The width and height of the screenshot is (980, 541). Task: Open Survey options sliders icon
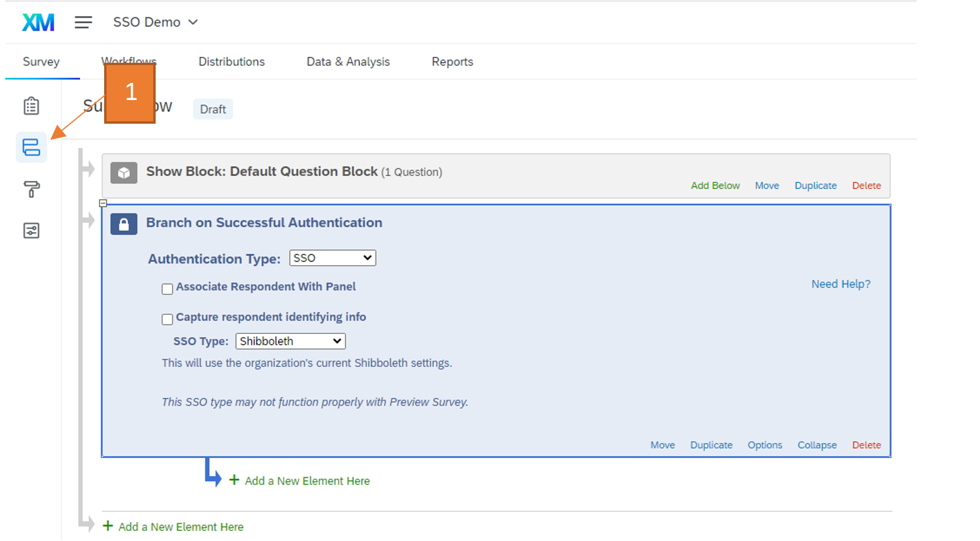click(x=31, y=231)
